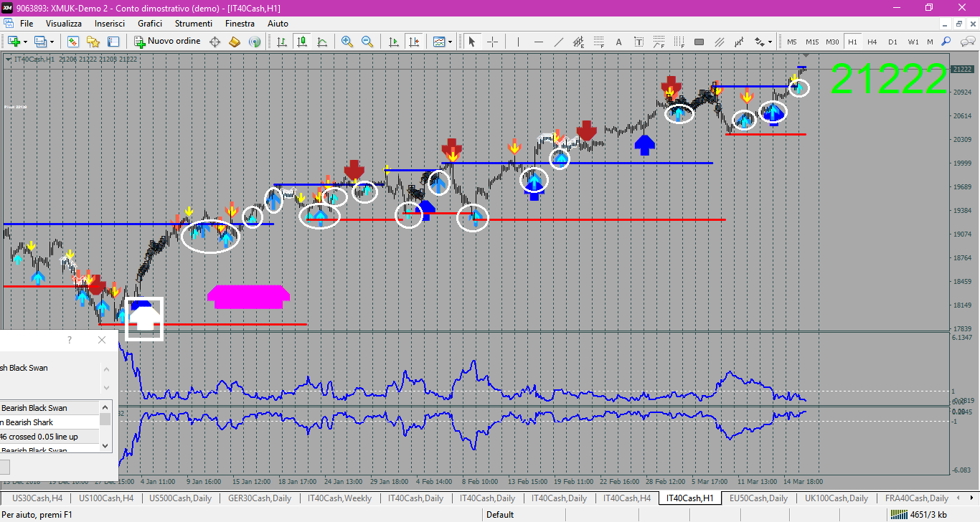Select the gray rectangle drawing tool
980x522 pixels.
click(699, 42)
